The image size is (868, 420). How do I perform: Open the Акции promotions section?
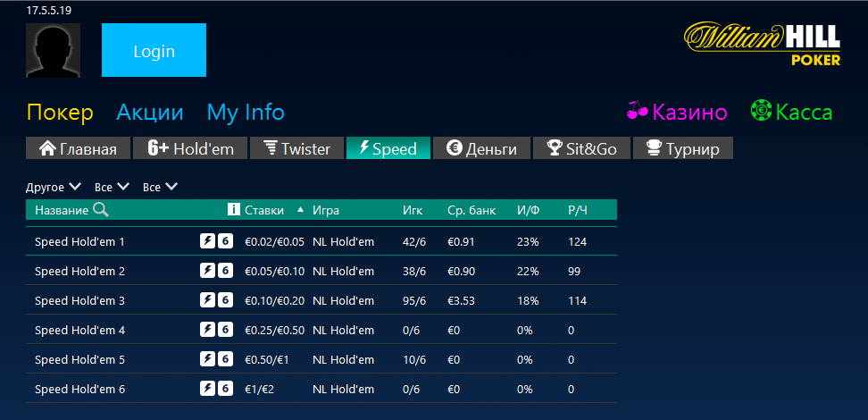(x=149, y=113)
